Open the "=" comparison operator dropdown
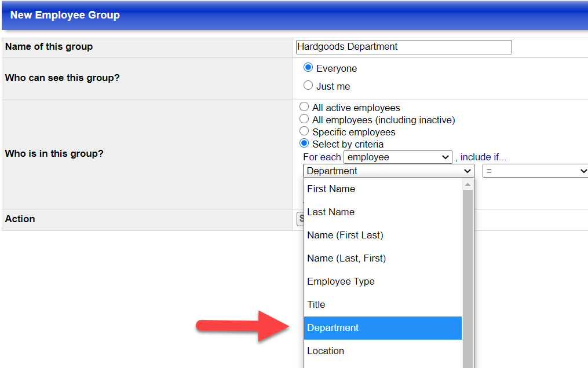Image resolution: width=588 pixels, height=368 pixels. pyautogui.click(x=534, y=171)
